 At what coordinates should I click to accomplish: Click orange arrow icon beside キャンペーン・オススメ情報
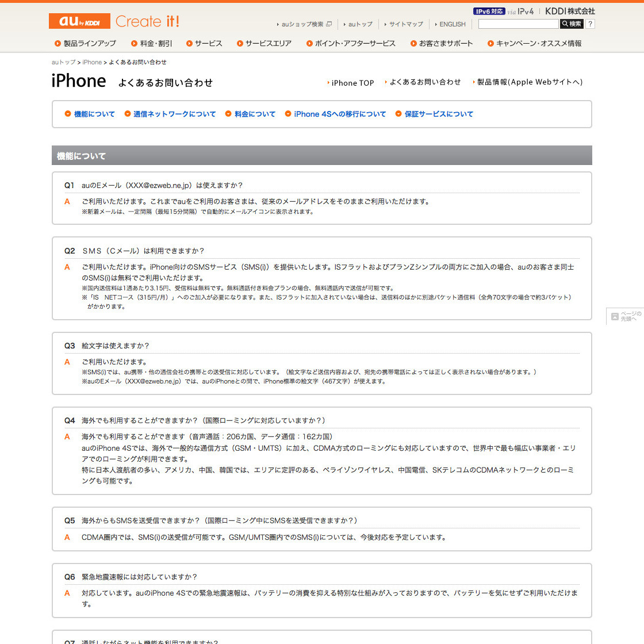pyautogui.click(x=490, y=44)
